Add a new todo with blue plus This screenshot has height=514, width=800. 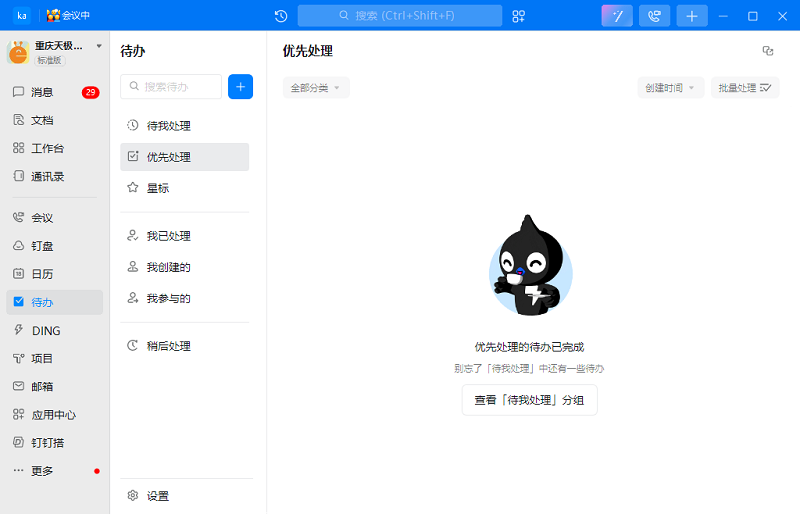[240, 87]
